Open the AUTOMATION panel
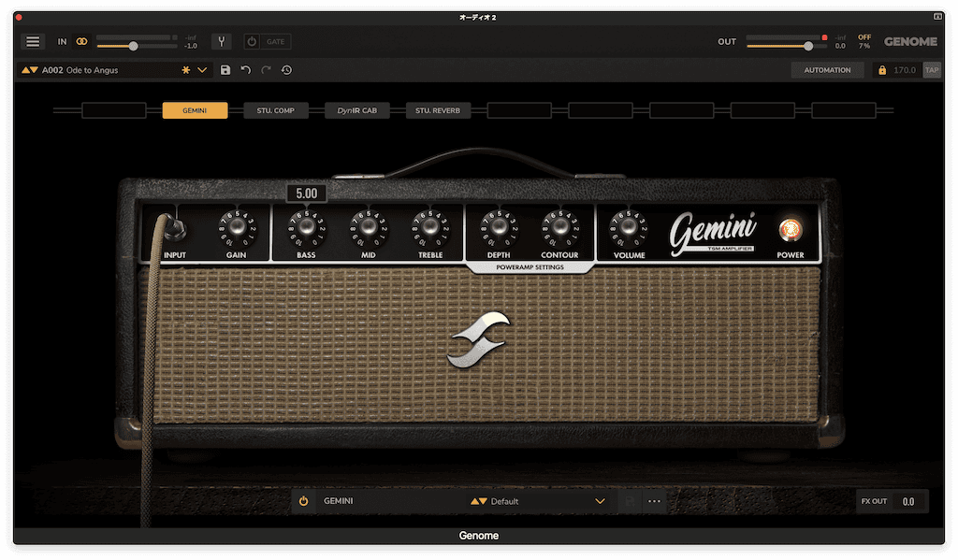The width and height of the screenshot is (958, 560). tap(827, 70)
